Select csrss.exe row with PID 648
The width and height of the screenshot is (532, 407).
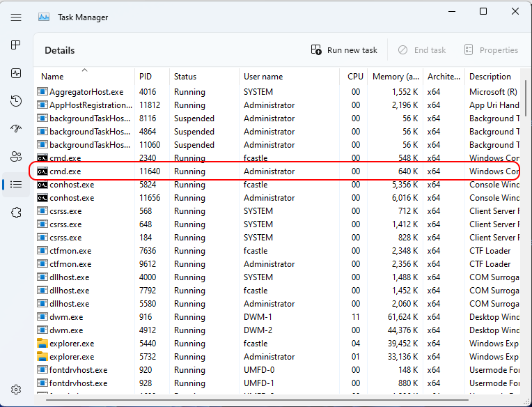click(277, 224)
